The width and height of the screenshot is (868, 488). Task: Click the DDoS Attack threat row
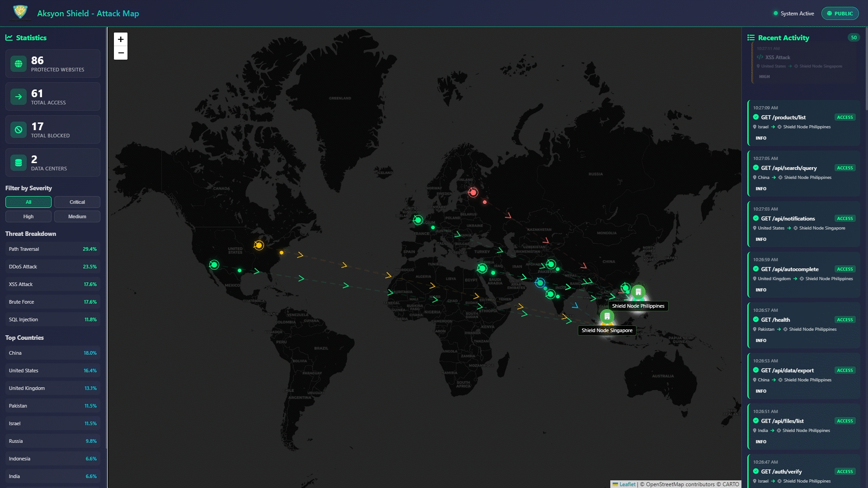point(53,267)
